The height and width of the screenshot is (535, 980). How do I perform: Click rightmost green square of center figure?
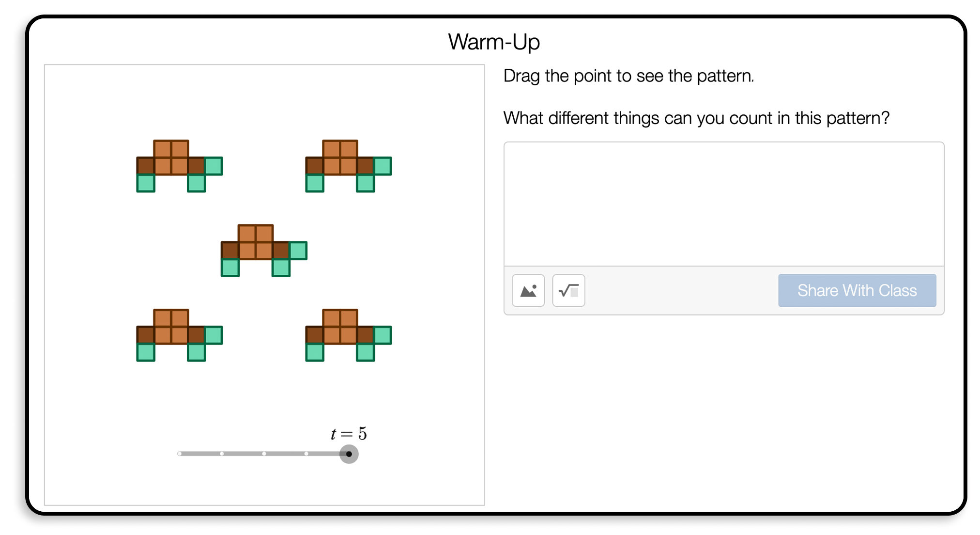[x=298, y=251]
